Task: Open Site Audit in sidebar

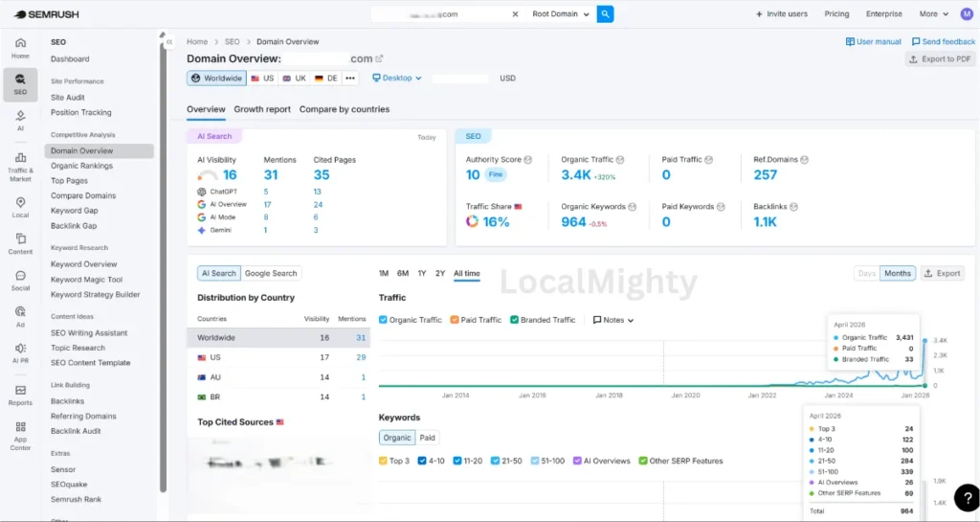Action: (68, 98)
